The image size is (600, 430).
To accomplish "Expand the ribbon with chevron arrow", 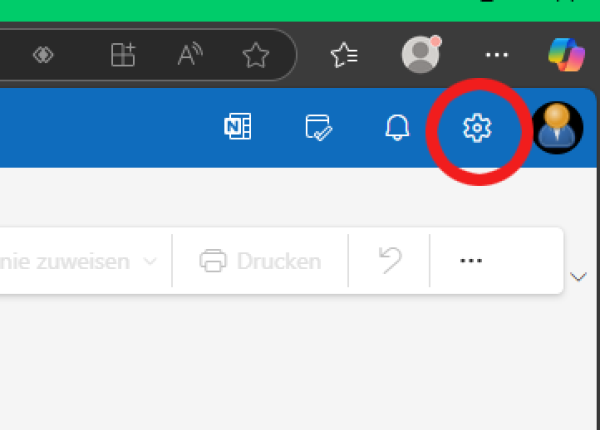I will 578,276.
